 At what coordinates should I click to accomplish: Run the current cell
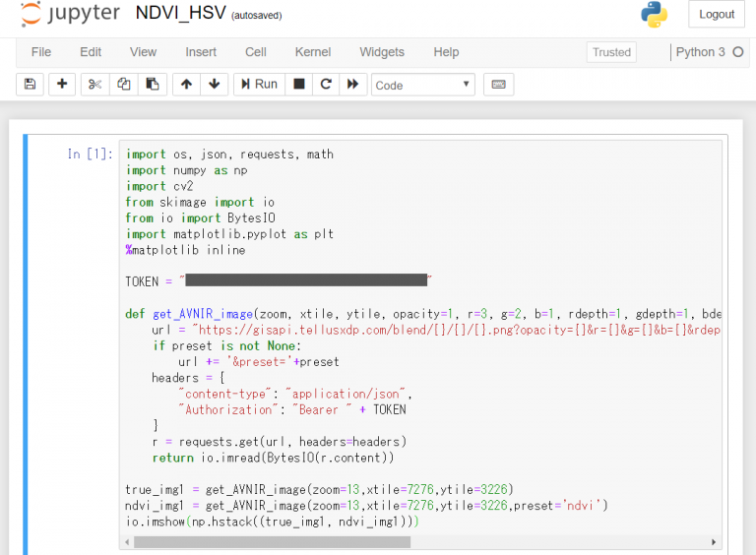pyautogui.click(x=260, y=85)
